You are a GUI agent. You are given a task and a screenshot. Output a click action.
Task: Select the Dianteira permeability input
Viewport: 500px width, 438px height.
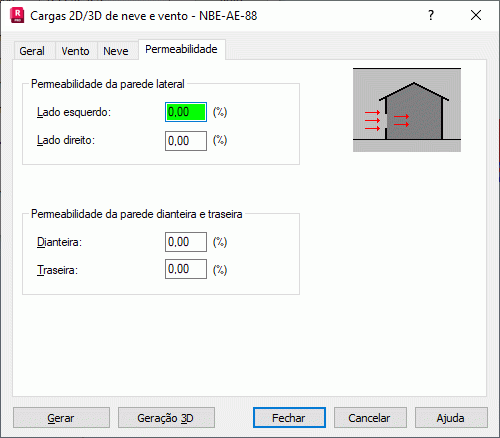click(x=186, y=242)
